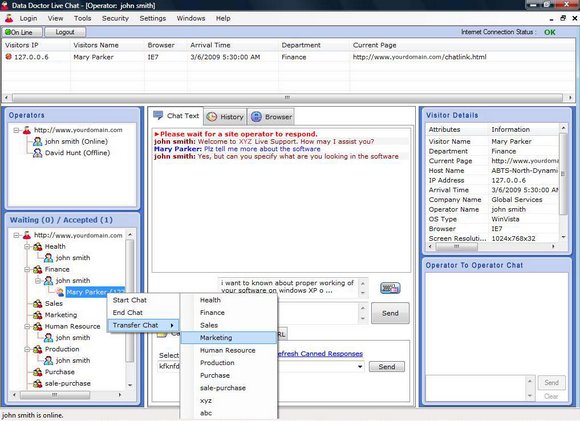Click the visitors list horizontal scrollbar
Screen dimensions: 580x421
pos(287,98)
